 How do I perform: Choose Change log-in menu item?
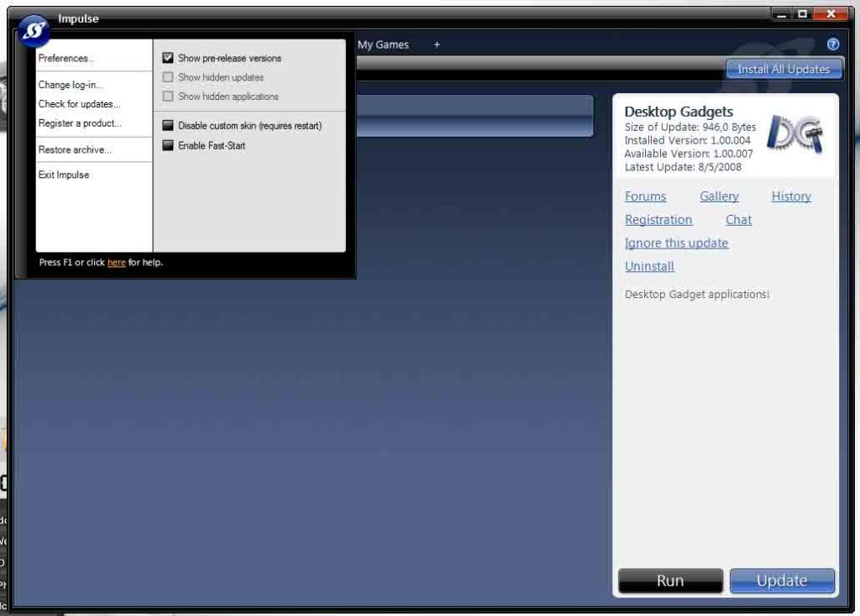click(x=71, y=85)
